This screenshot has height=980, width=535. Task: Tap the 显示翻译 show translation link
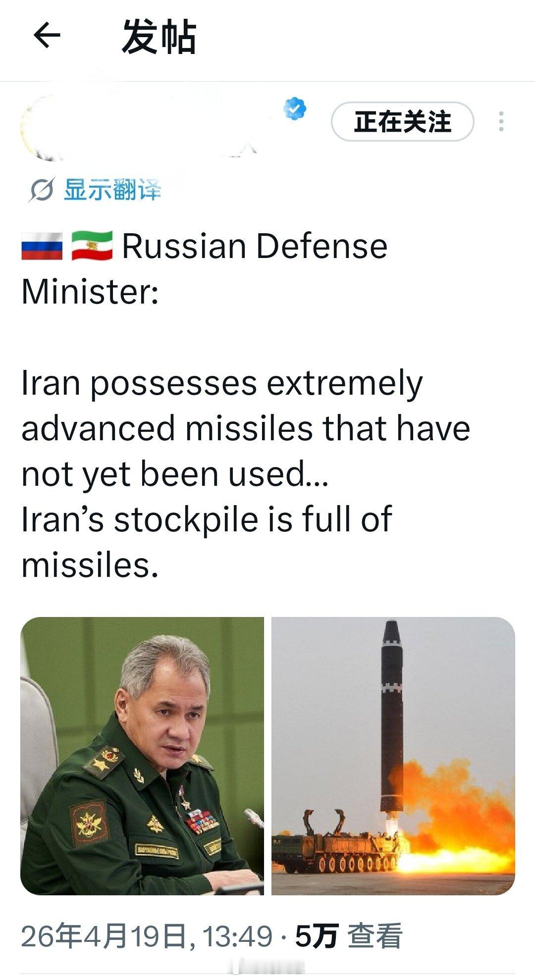click(x=112, y=190)
